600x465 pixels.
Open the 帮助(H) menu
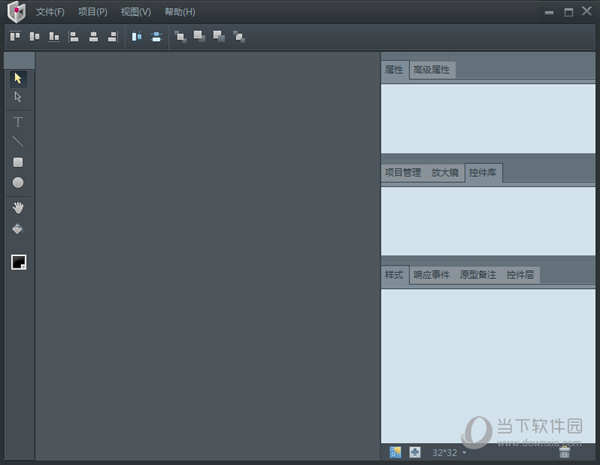[x=180, y=12]
